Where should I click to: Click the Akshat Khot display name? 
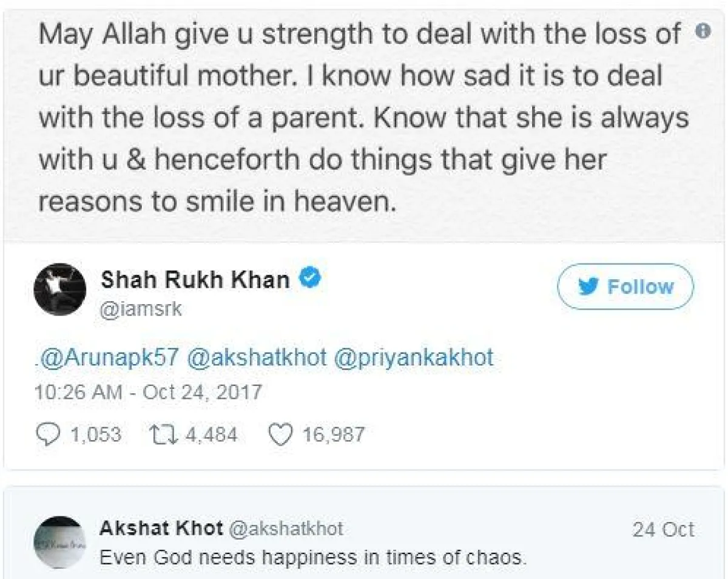[x=161, y=529]
